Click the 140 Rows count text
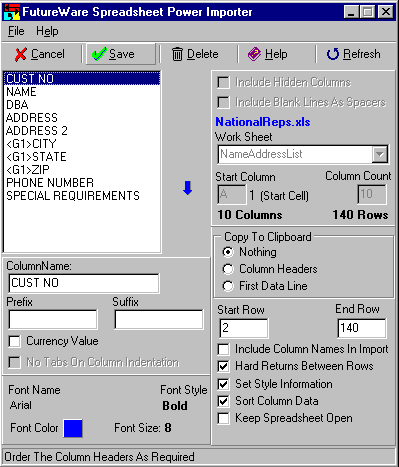 coord(360,215)
